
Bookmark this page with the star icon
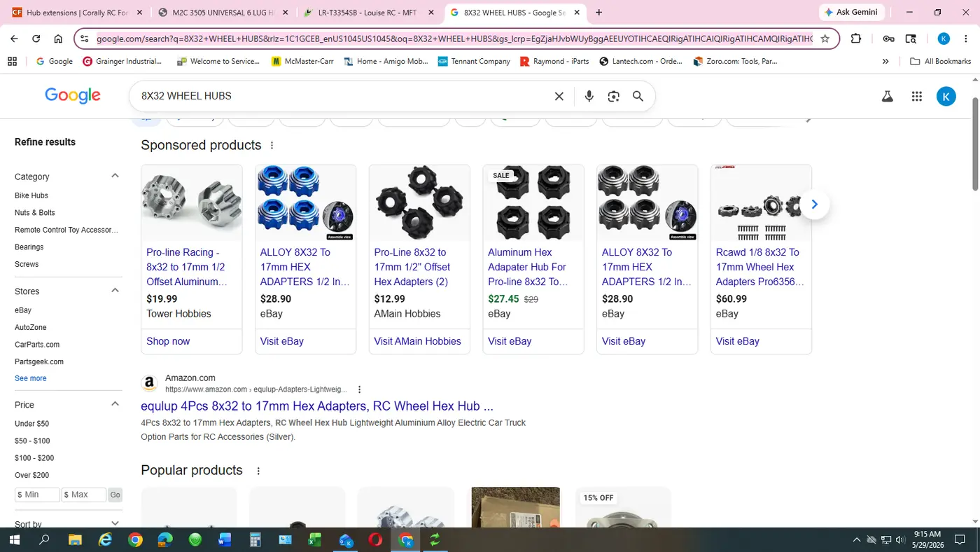[x=825, y=39]
